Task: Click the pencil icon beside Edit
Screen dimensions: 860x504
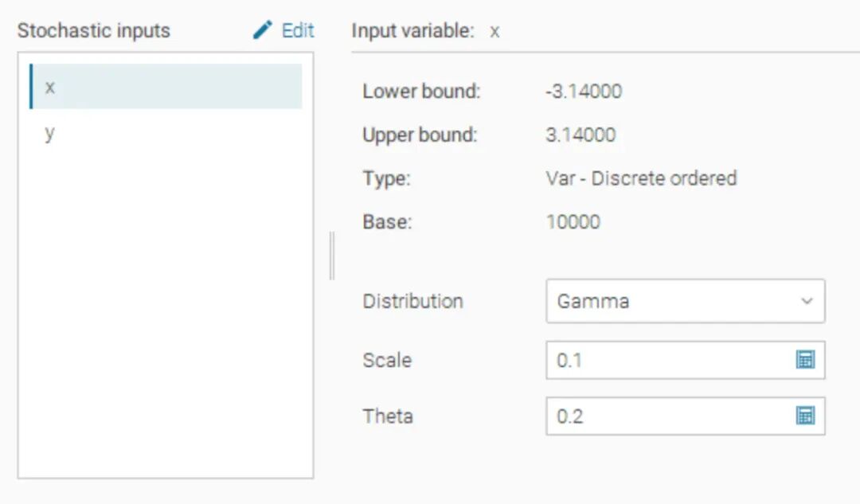Action: [262, 30]
